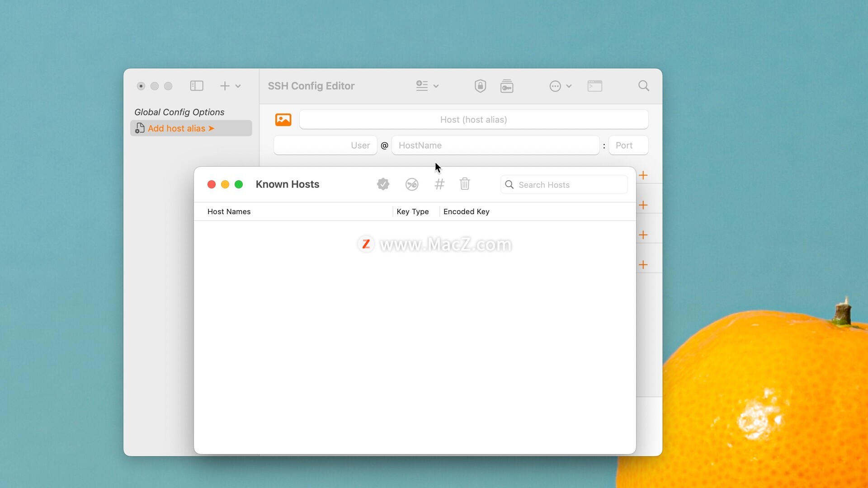Click the second orange plus button at right
The image size is (868, 488).
click(x=643, y=205)
